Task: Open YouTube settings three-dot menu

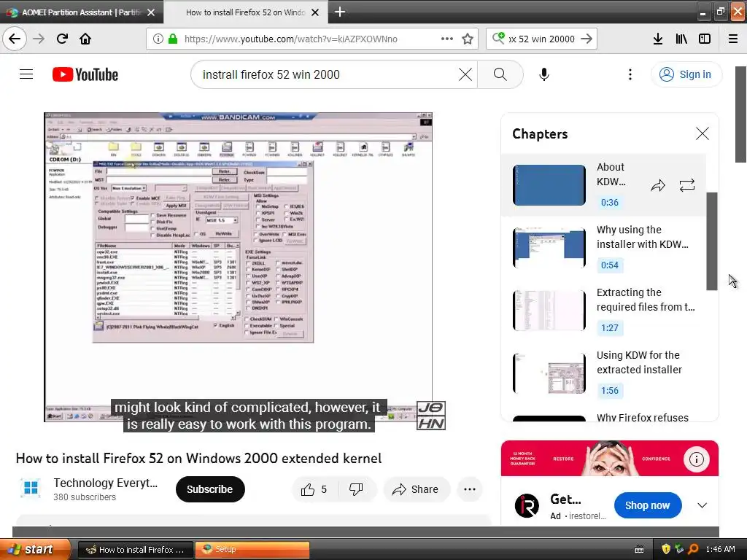Action: coord(630,74)
